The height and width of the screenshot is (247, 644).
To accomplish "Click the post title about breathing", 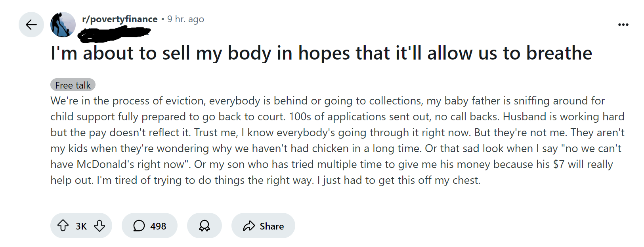I will tap(321, 53).
